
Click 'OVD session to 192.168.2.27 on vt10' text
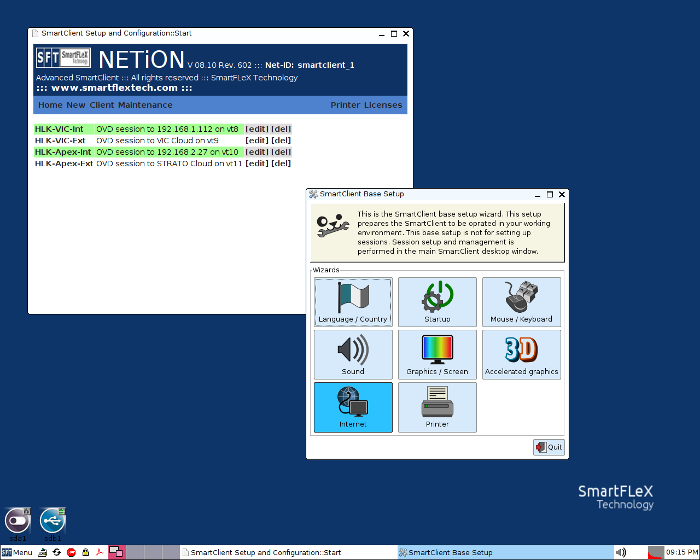(167, 152)
